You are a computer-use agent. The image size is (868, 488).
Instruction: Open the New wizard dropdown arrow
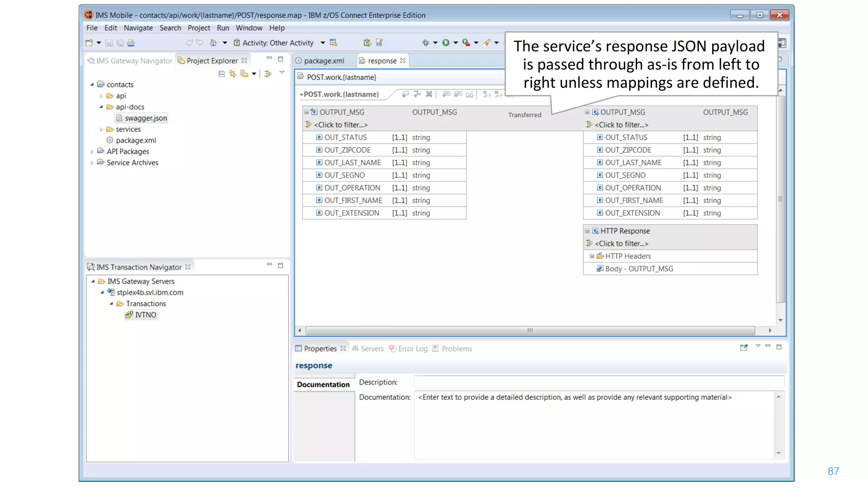click(99, 43)
